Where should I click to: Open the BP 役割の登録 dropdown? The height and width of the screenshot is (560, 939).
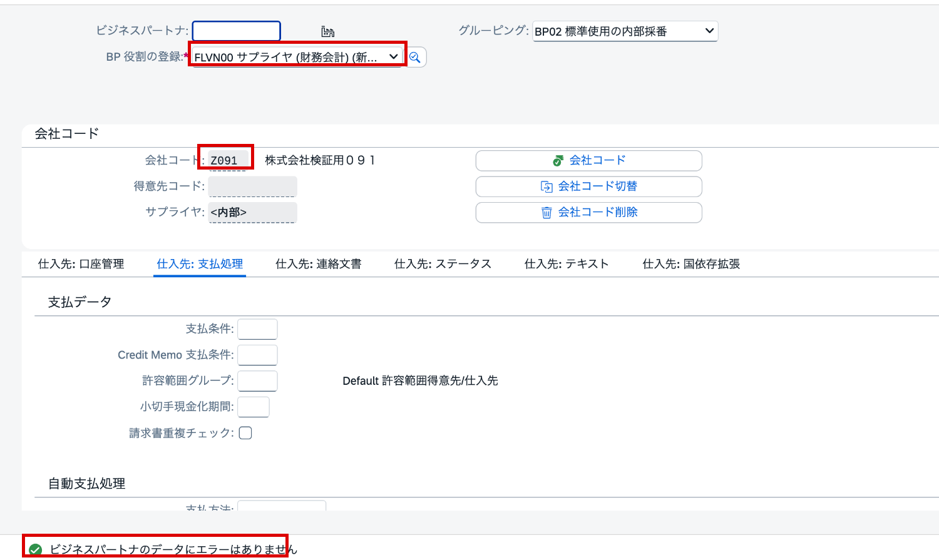pyautogui.click(x=297, y=57)
